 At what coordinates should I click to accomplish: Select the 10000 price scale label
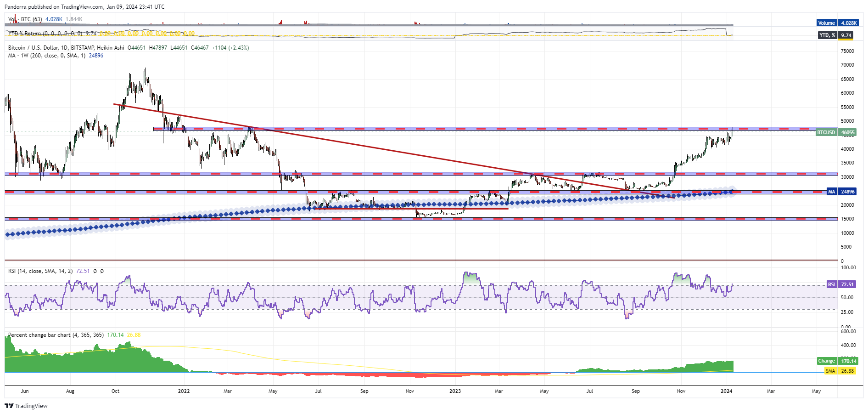(847, 233)
